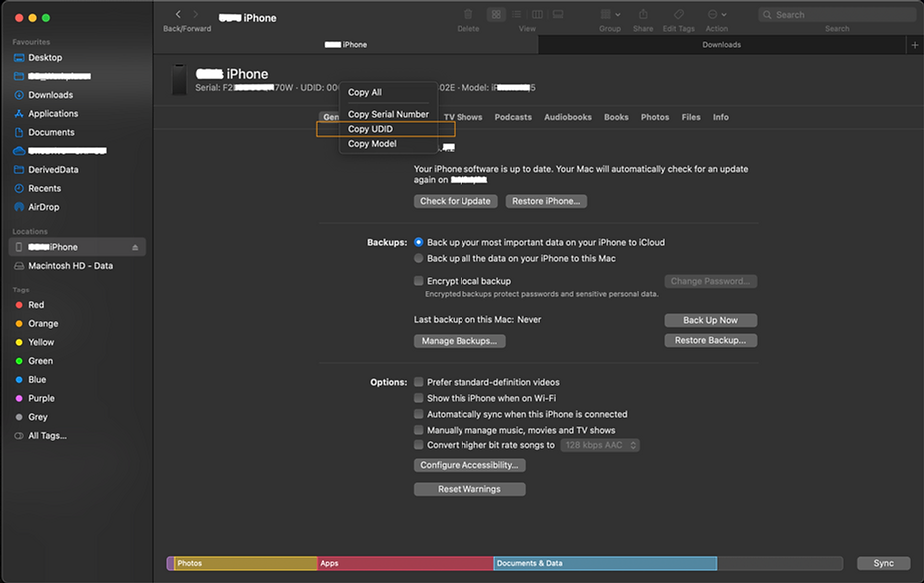Open the Action dropdown in the toolbar
The width and height of the screenshot is (924, 583).
point(715,14)
